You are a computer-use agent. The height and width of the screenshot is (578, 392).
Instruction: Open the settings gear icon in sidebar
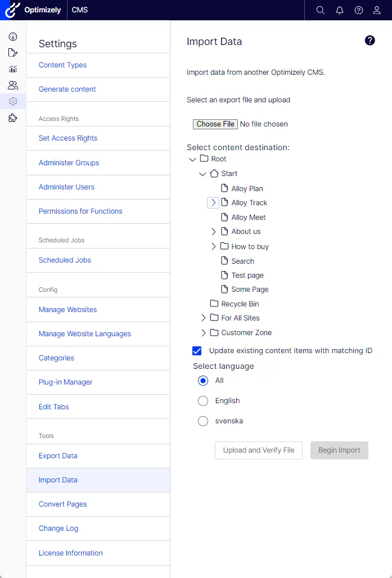(13, 101)
